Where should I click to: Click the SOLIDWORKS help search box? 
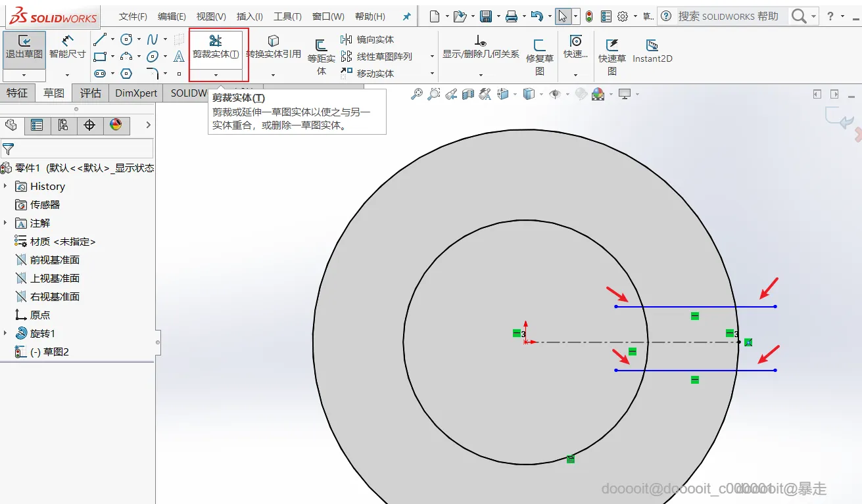point(728,16)
